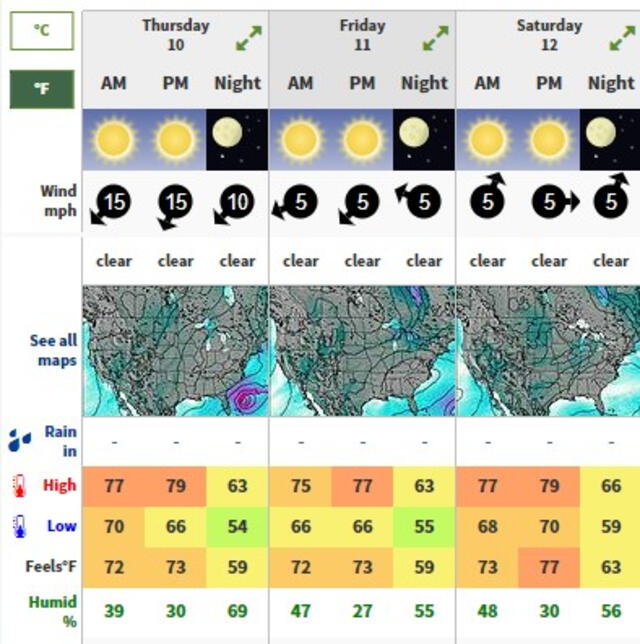
Task: Click the Saturday 12 day header
Action: coord(549,35)
